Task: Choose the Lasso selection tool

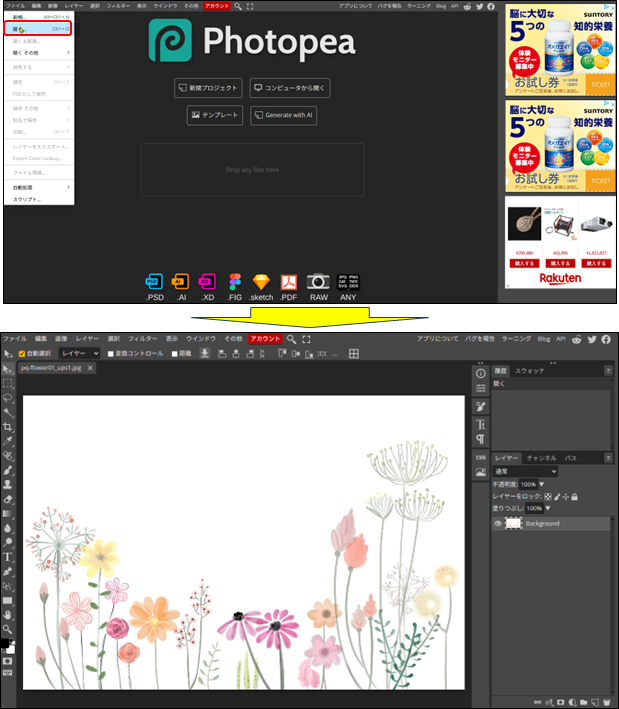Action: (x=8, y=397)
